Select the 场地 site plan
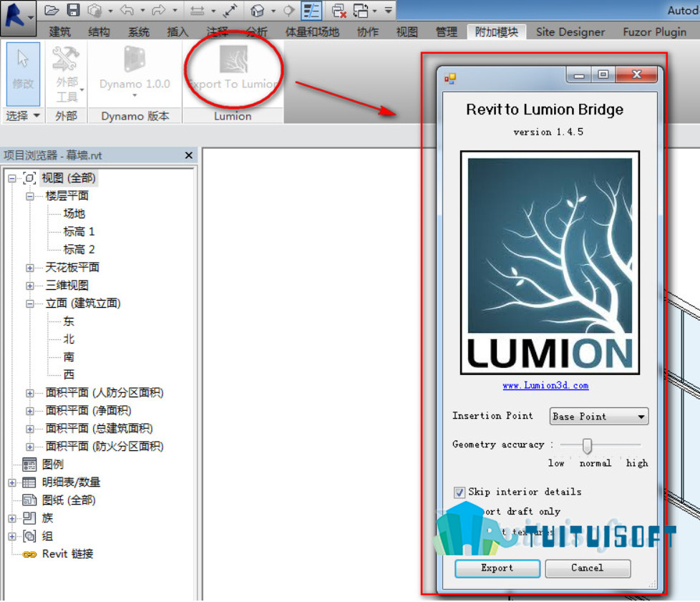This screenshot has height=602, width=700. (x=74, y=214)
